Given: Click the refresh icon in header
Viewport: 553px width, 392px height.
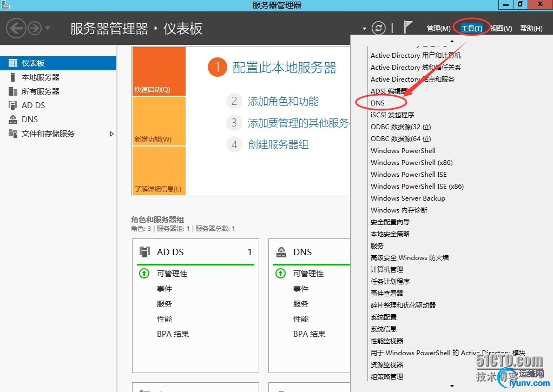Looking at the screenshot, I should point(378,28).
